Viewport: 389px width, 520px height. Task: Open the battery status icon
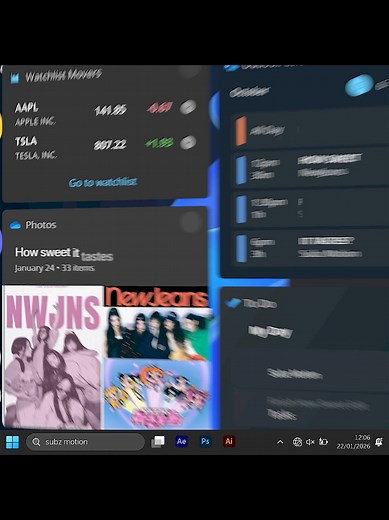click(323, 442)
